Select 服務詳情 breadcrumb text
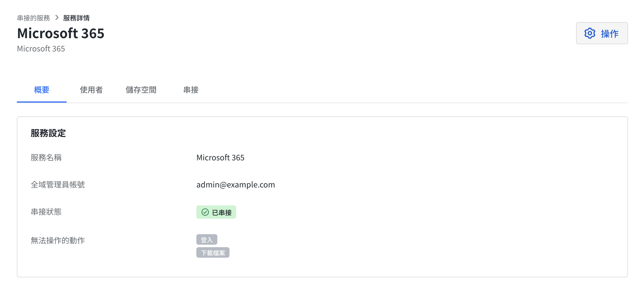Screen dimensions: 644x287 pos(76,18)
